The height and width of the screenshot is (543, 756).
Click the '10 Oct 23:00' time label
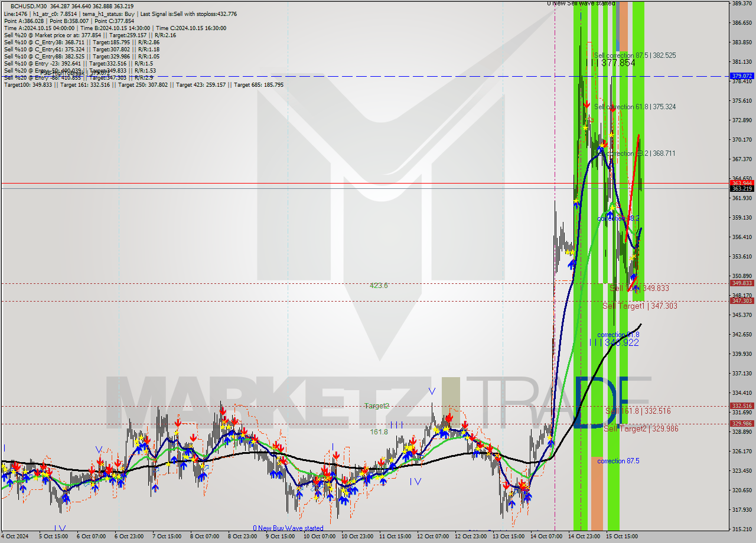[356, 537]
